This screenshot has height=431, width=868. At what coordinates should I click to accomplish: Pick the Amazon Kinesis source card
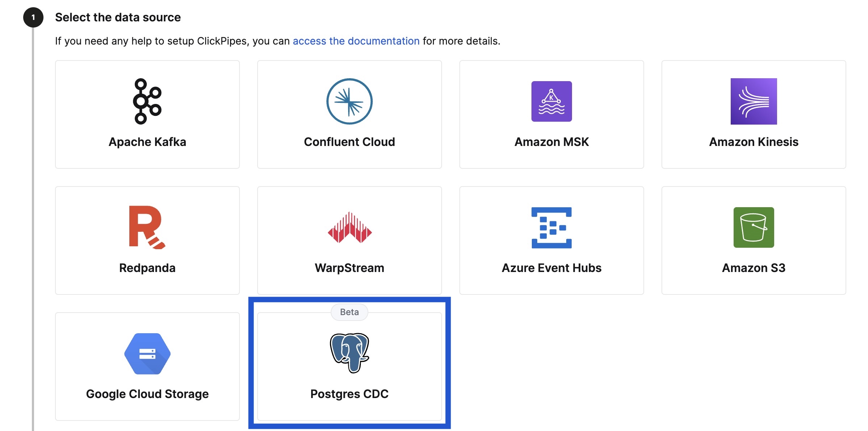click(x=753, y=114)
